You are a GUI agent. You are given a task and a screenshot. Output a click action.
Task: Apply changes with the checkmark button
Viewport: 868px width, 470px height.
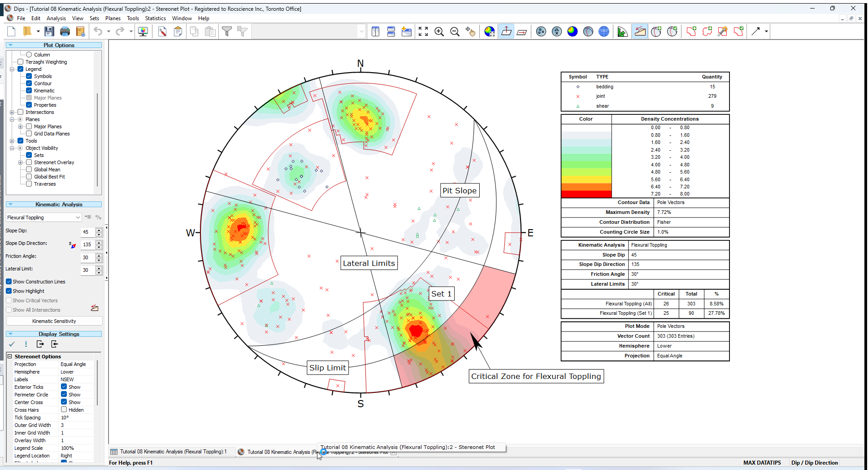click(12, 344)
